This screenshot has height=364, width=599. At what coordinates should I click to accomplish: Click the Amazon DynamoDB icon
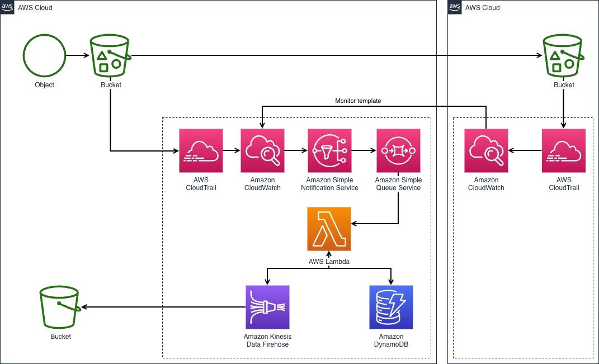[391, 307]
